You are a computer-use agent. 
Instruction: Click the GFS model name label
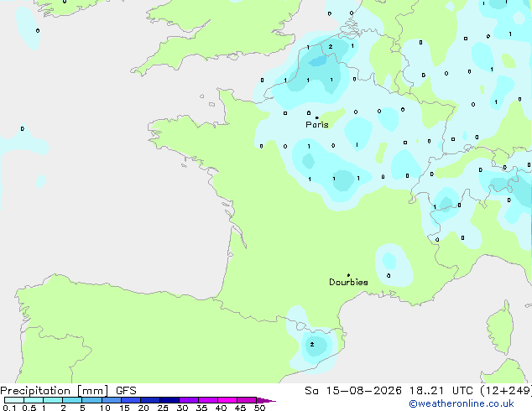[126, 391]
